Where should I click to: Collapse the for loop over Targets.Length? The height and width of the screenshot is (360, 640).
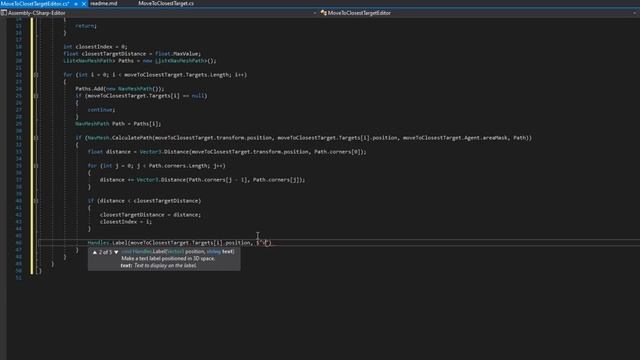tap(36, 75)
